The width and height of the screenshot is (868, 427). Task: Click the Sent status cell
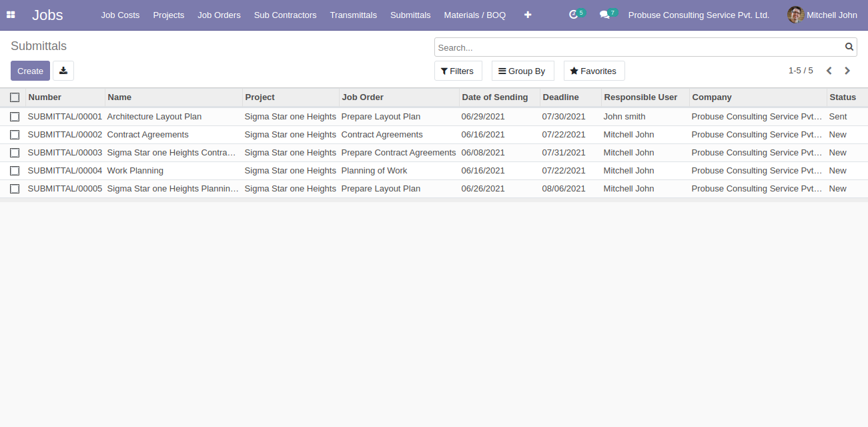pyautogui.click(x=838, y=117)
